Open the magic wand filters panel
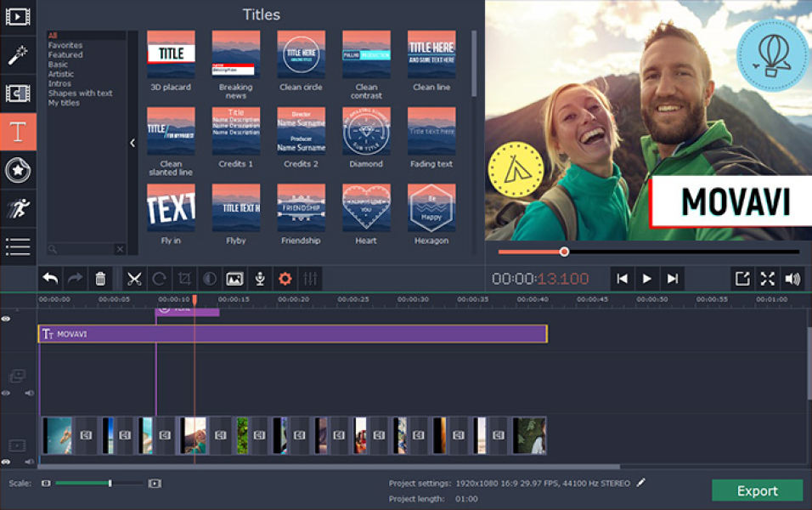812x510 pixels. (x=18, y=55)
